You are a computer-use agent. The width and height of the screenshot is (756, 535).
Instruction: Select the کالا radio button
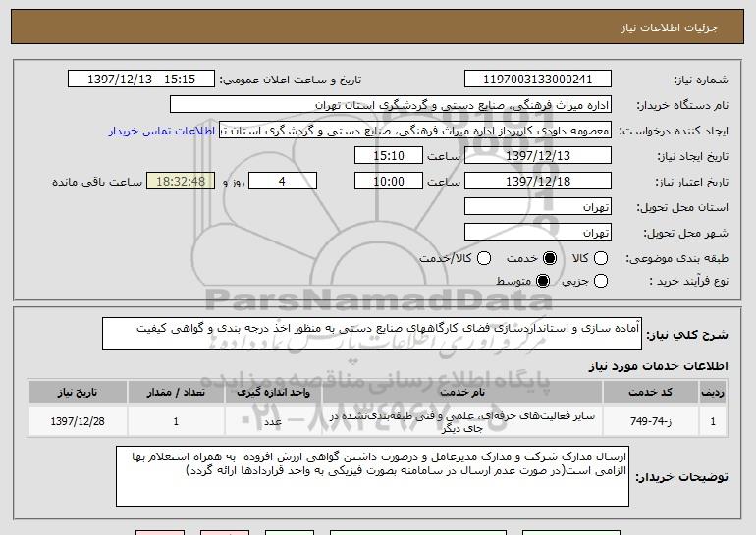pos(600,258)
